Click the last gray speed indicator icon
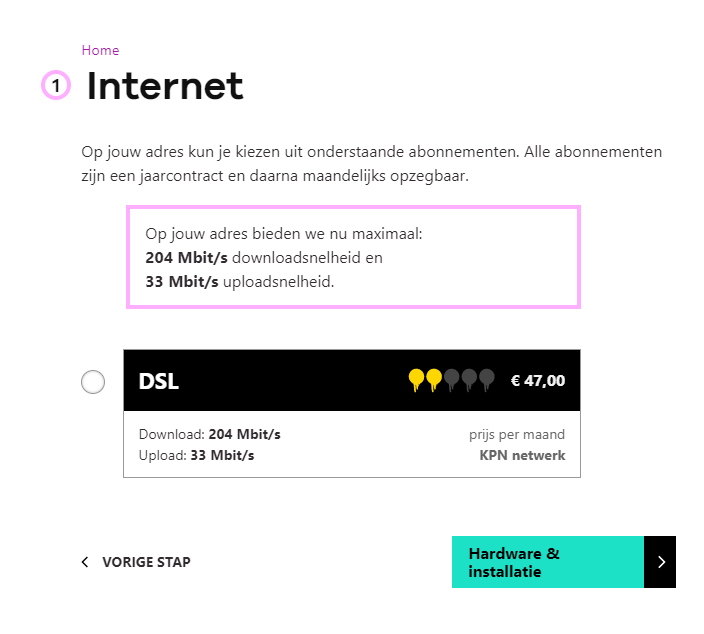The image size is (704, 634). (x=487, y=380)
